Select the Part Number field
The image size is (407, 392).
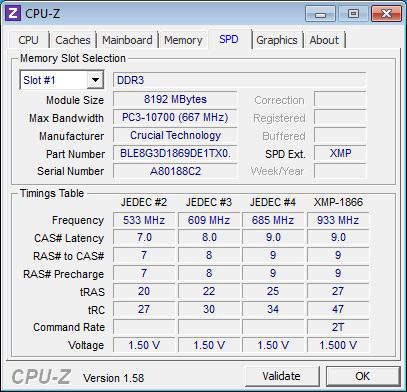coord(175,154)
